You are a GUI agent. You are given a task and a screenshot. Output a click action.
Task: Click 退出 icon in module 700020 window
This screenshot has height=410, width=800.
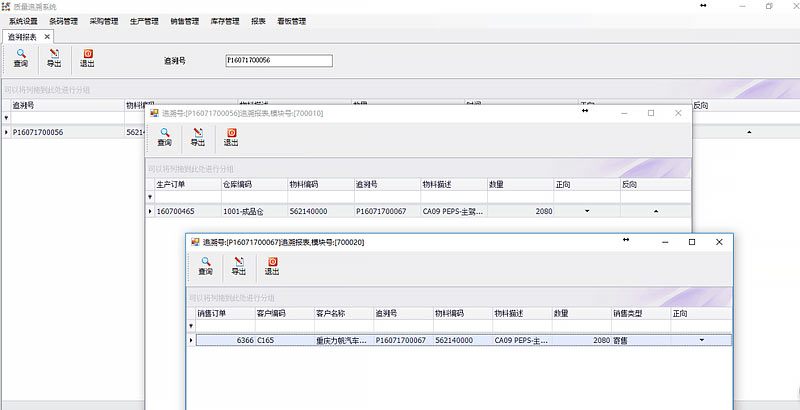271,265
